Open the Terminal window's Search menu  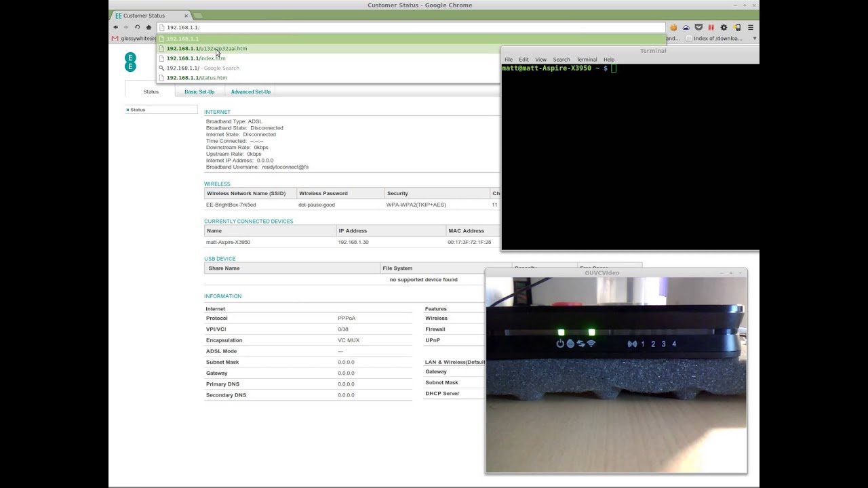pyautogui.click(x=561, y=60)
